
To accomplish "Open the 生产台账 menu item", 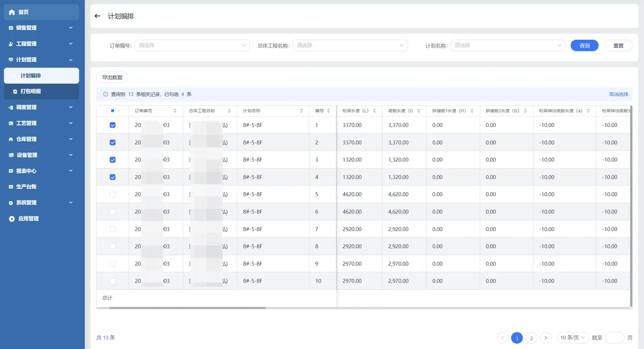I will (x=41, y=187).
